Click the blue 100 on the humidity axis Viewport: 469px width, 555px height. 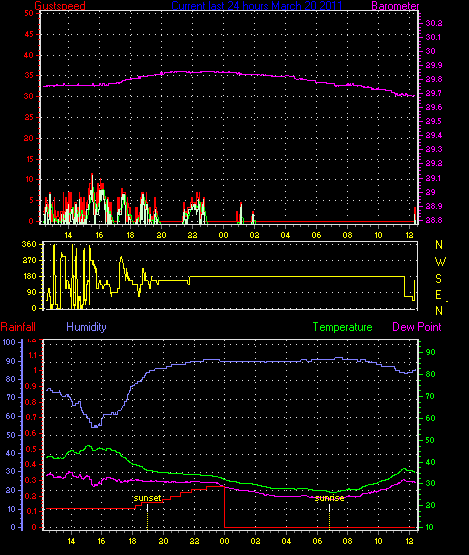pyautogui.click(x=9, y=342)
